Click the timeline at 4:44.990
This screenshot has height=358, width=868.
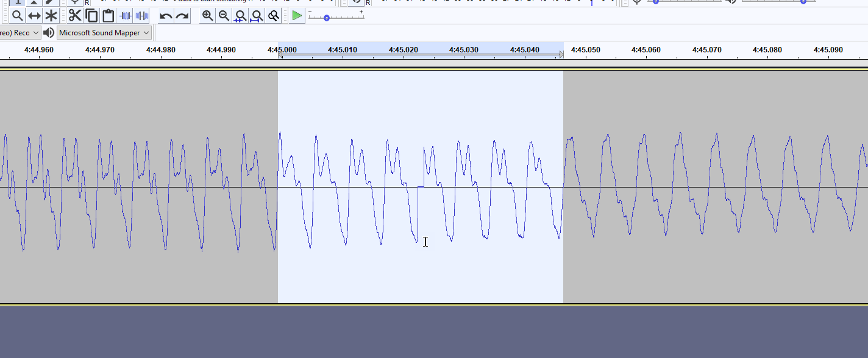(221, 50)
